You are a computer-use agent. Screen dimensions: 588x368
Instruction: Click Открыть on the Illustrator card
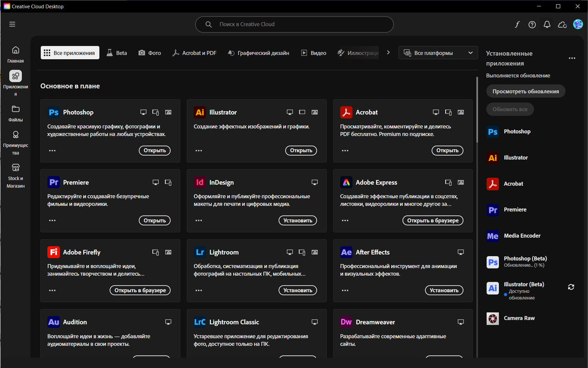301,151
